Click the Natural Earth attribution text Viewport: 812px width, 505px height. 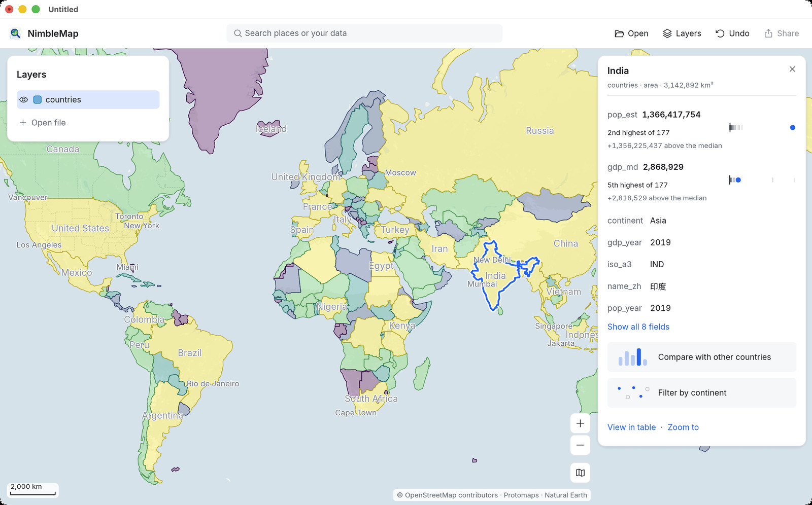coord(566,495)
